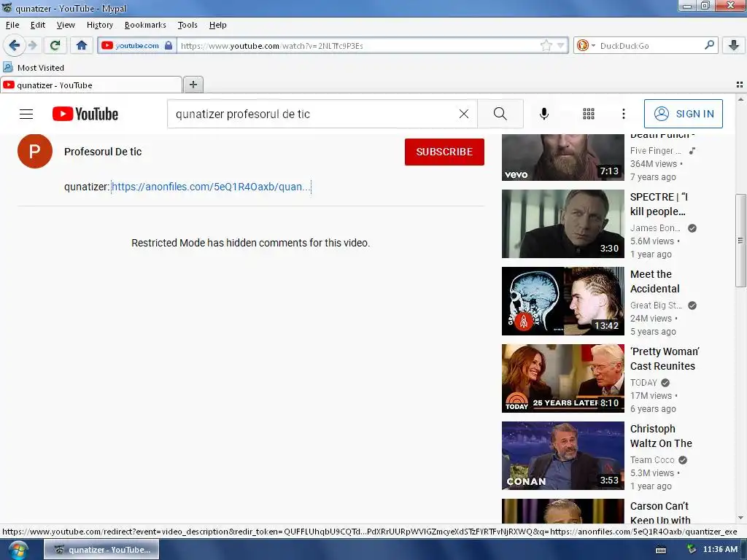Click the YouTube search magnifier button
Viewport: 747px width, 560px height.
click(x=500, y=114)
